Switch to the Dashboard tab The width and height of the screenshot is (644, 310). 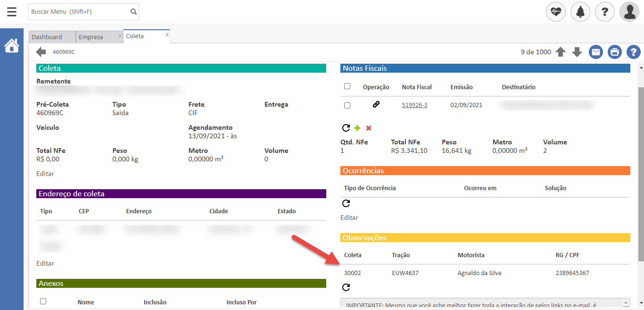(x=47, y=37)
